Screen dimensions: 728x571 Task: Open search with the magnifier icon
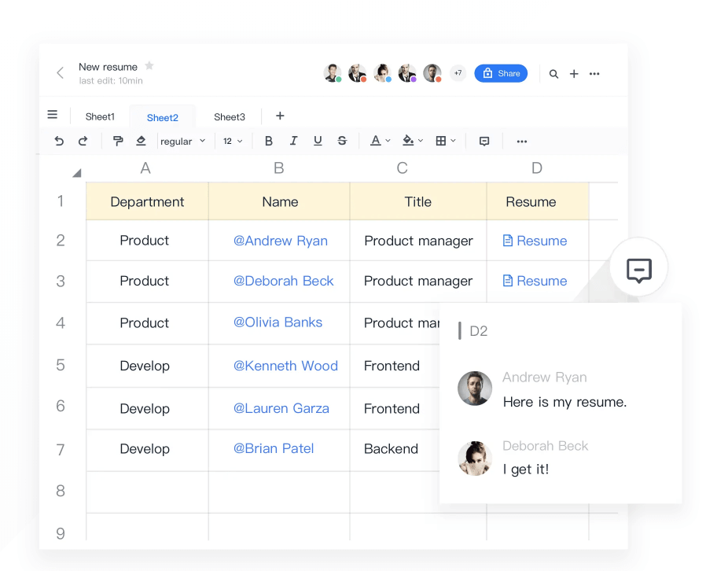coord(553,74)
